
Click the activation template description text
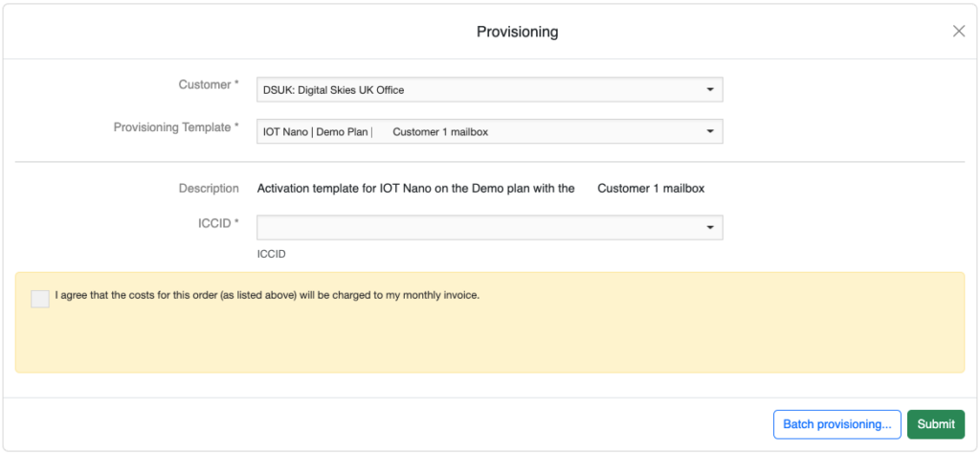click(x=415, y=189)
